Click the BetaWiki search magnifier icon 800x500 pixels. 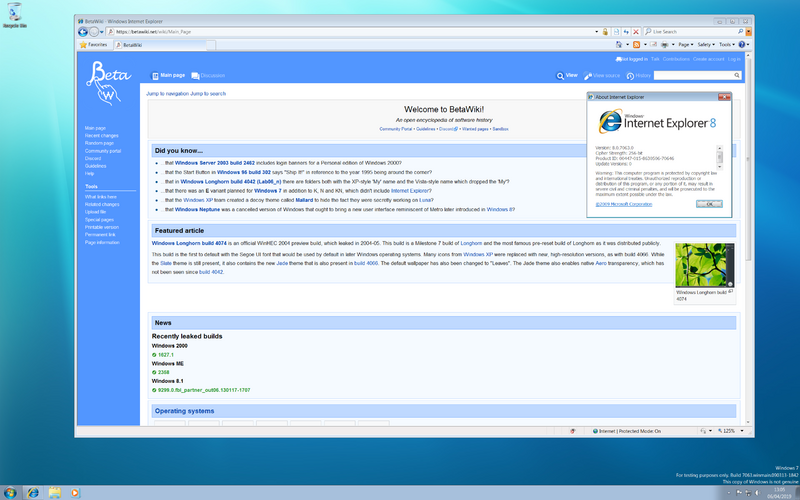coord(737,76)
